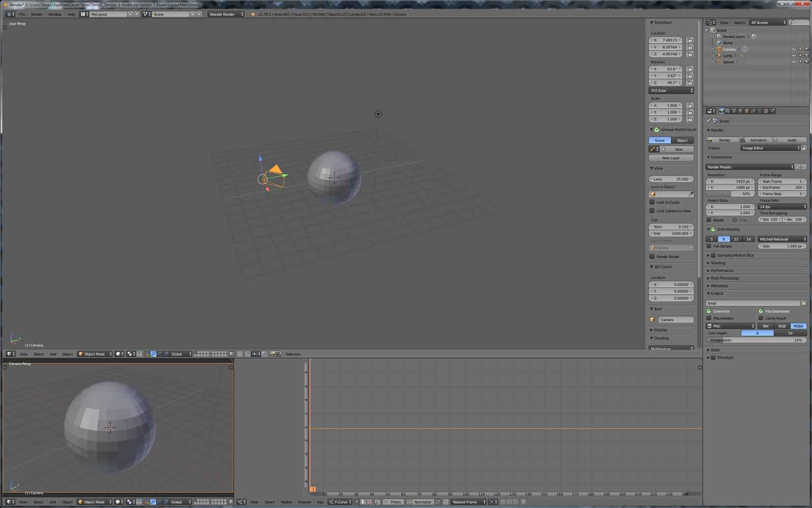Open the Object Mode dropdown in main viewport
This screenshot has width=812, height=508.
click(x=94, y=354)
